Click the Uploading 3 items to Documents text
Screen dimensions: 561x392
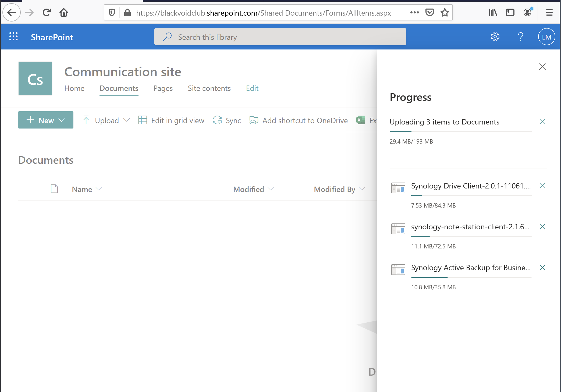pyautogui.click(x=444, y=122)
